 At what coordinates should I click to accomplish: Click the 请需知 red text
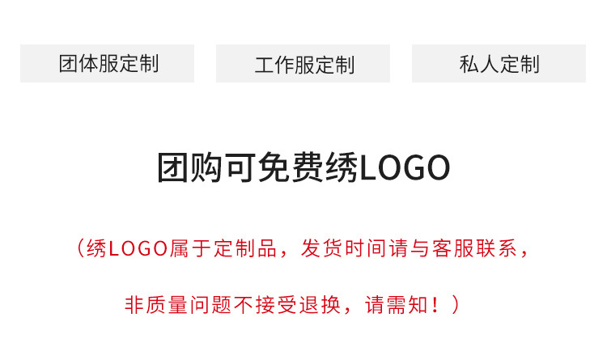[x=396, y=305]
